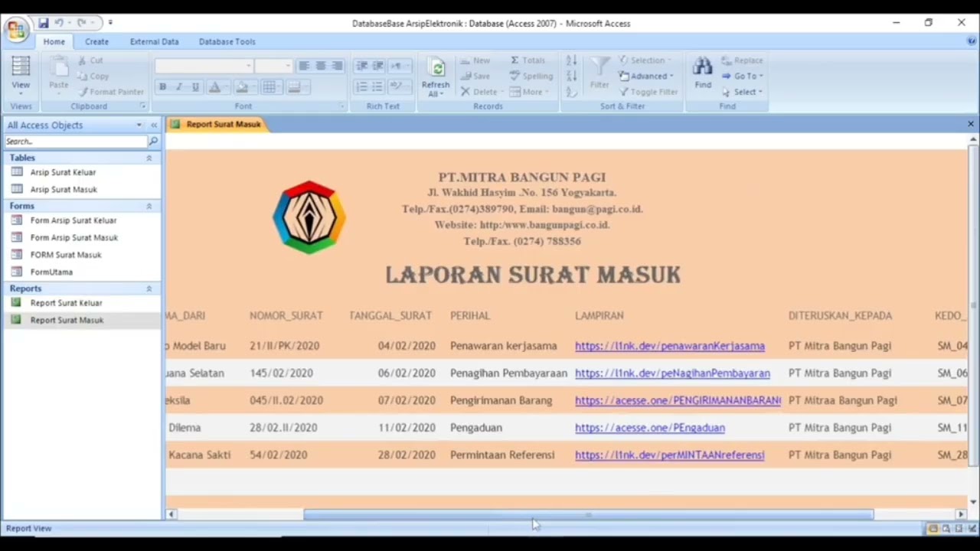Open the Advanced filter dropdown
Viewport: 980px width, 551px height.
pyautogui.click(x=646, y=76)
